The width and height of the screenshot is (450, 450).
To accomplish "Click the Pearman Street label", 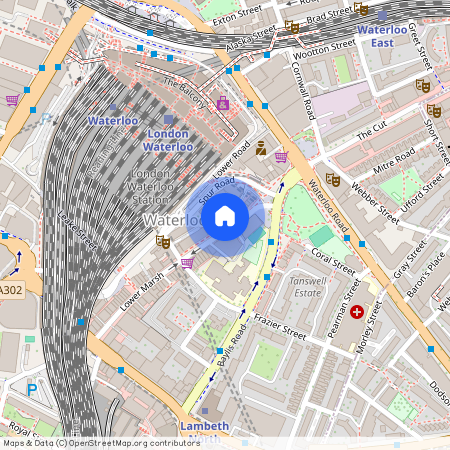I will [344, 308].
